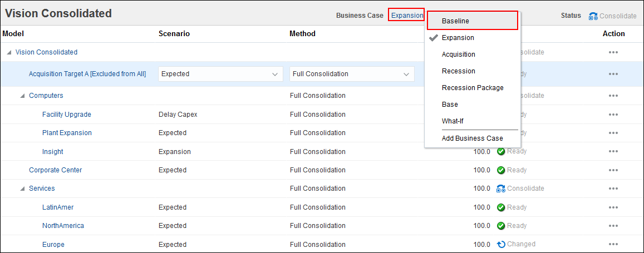Open the Full Consolidation method dropdown
The height and width of the screenshot is (253, 644).
pyautogui.click(x=352, y=74)
